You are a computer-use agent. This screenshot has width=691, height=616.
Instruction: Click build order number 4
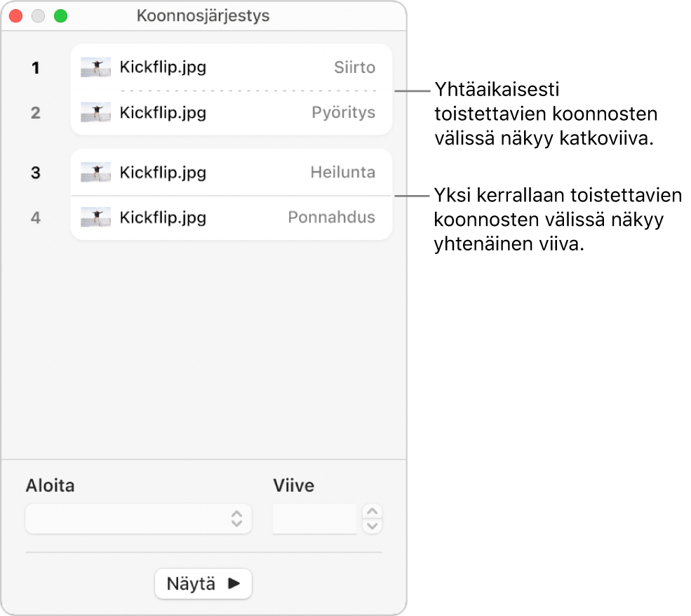36,217
